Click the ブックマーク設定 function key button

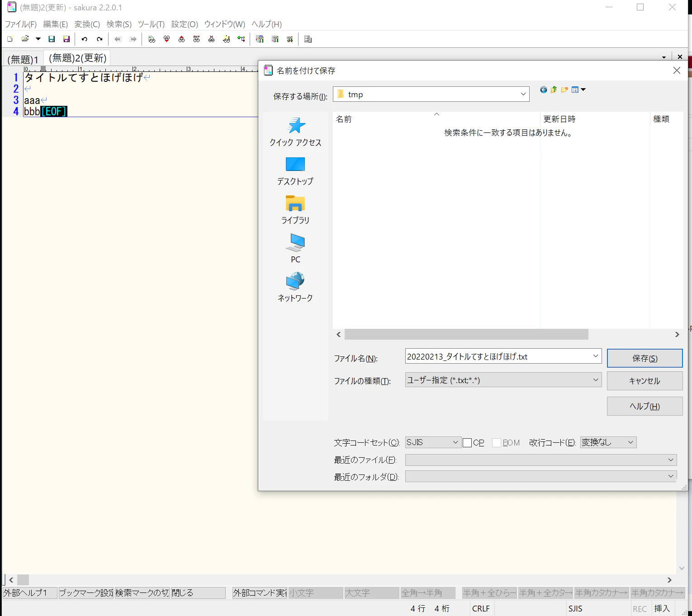tap(86, 592)
